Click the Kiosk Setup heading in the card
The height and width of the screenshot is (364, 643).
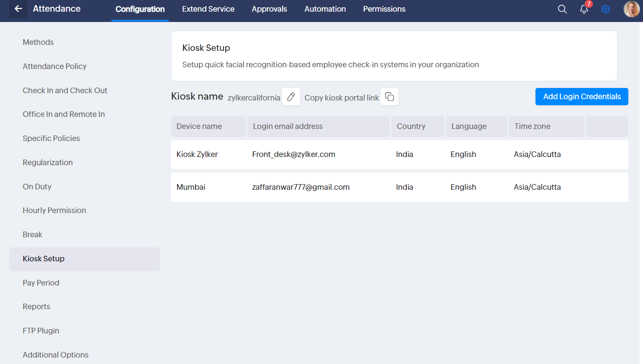click(x=206, y=48)
